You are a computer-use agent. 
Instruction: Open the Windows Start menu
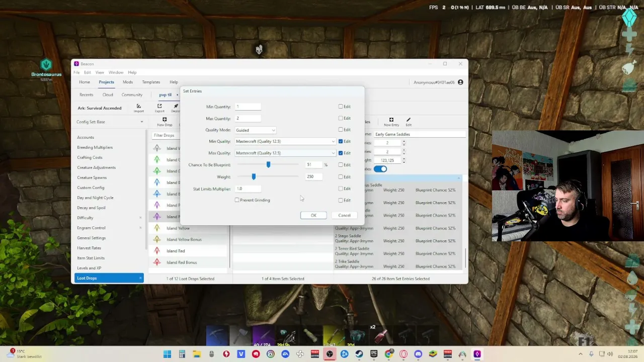[x=167, y=354]
